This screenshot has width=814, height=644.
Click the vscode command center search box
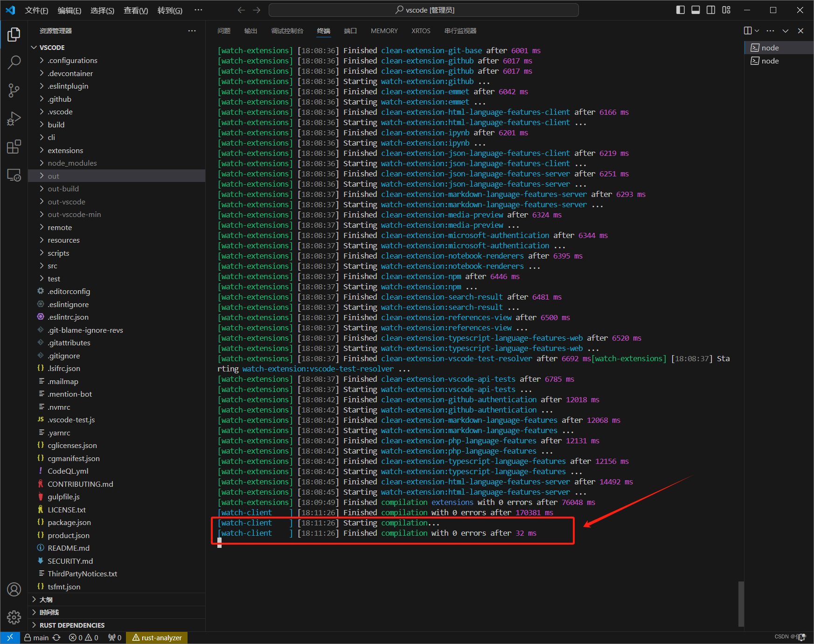[424, 9]
